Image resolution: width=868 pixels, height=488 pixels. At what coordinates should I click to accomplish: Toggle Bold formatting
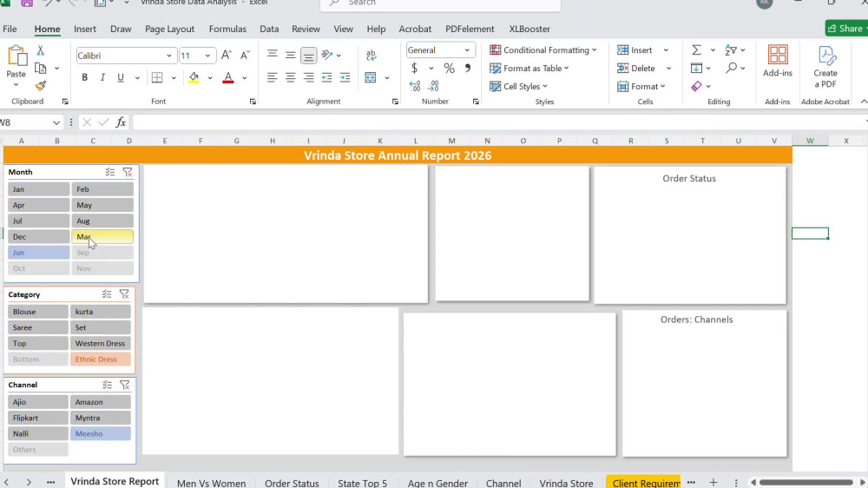[x=85, y=77]
